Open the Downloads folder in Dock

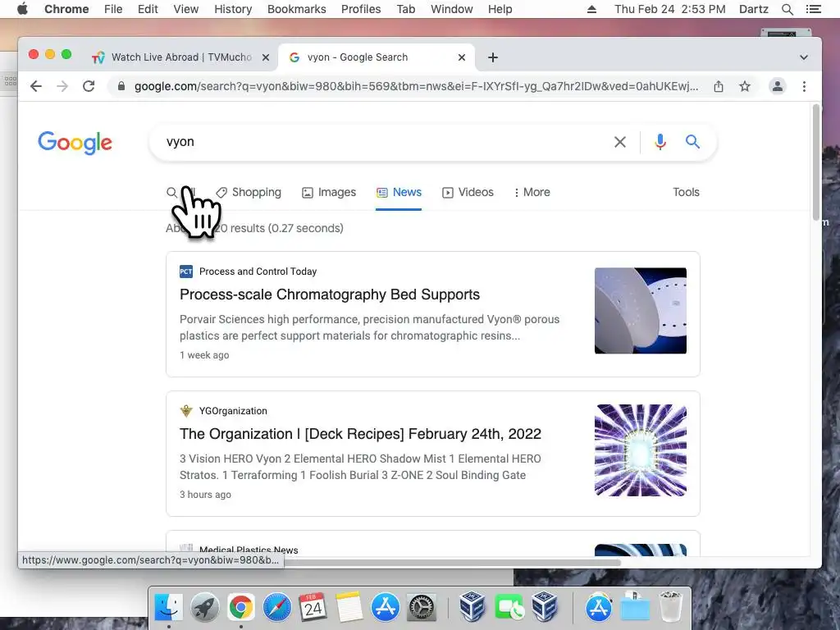click(634, 608)
